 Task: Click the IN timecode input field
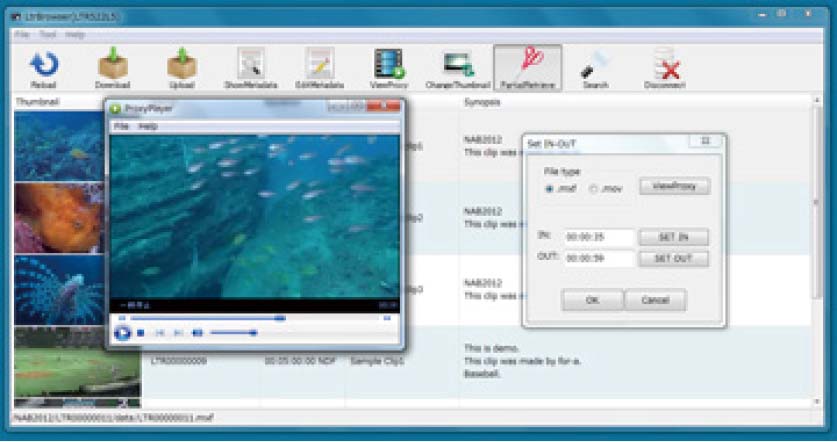click(598, 238)
